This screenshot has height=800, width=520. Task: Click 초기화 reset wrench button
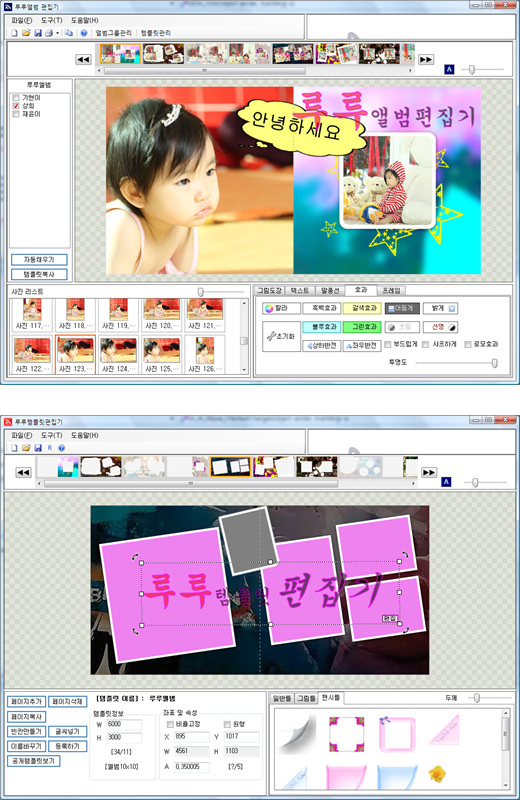(281, 336)
